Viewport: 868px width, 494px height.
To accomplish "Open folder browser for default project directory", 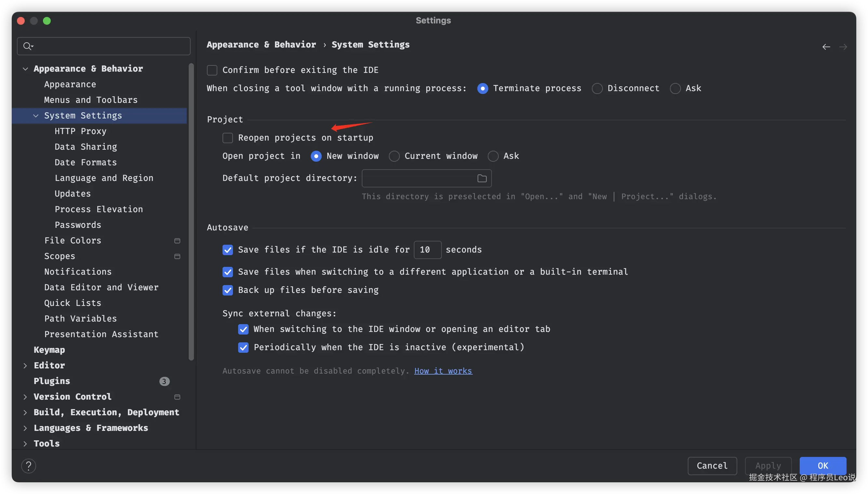I will click(481, 178).
